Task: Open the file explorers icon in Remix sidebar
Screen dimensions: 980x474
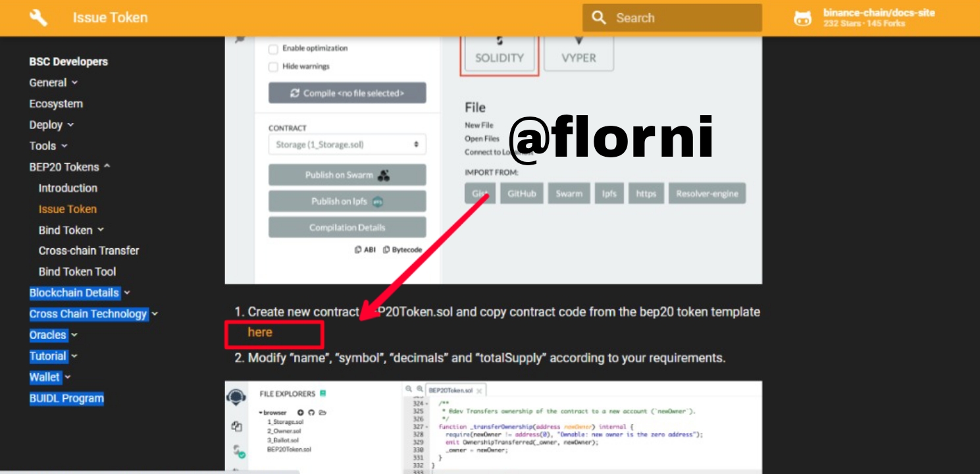Action: point(236,427)
